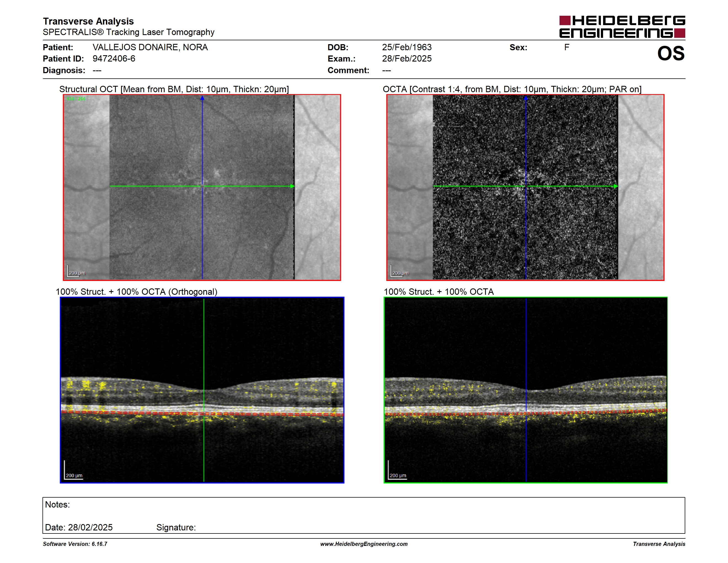Click the website www.HeidelbergEngineering.com link
728x563 pixels.
point(364,544)
